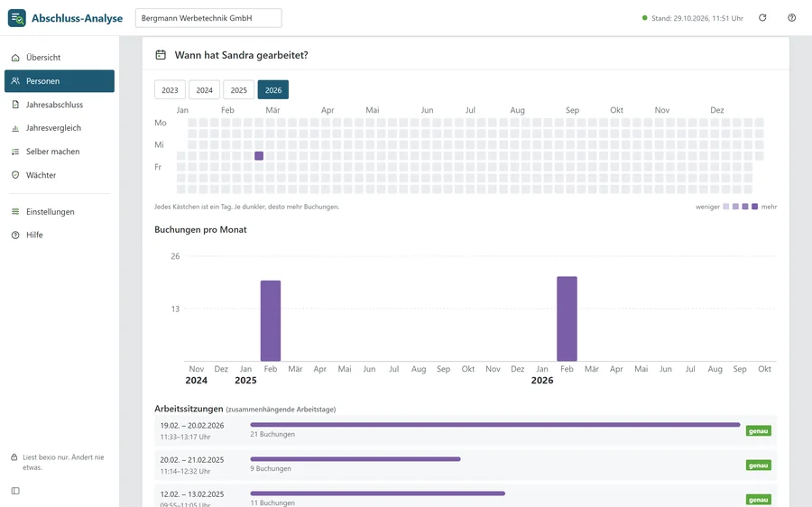Image resolution: width=812 pixels, height=507 pixels.
Task: Click the refresh icon in the header
Action: (762, 18)
